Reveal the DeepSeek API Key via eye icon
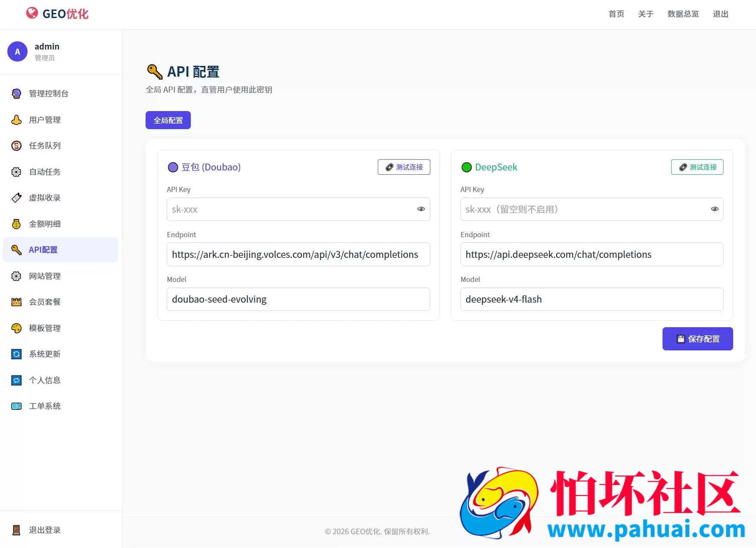The image size is (756, 548). pyautogui.click(x=715, y=209)
